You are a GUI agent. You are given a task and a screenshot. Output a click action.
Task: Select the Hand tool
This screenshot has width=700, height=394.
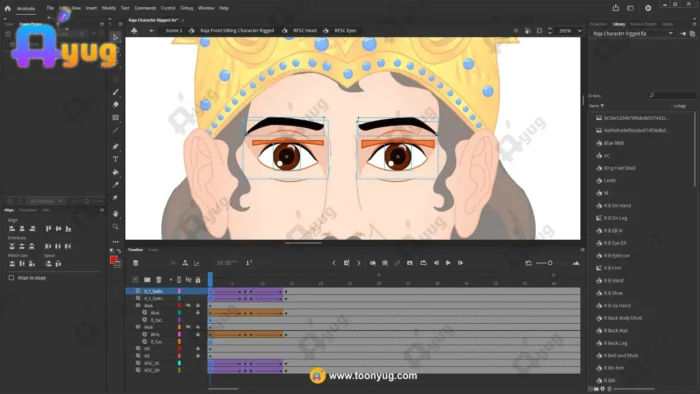116,214
